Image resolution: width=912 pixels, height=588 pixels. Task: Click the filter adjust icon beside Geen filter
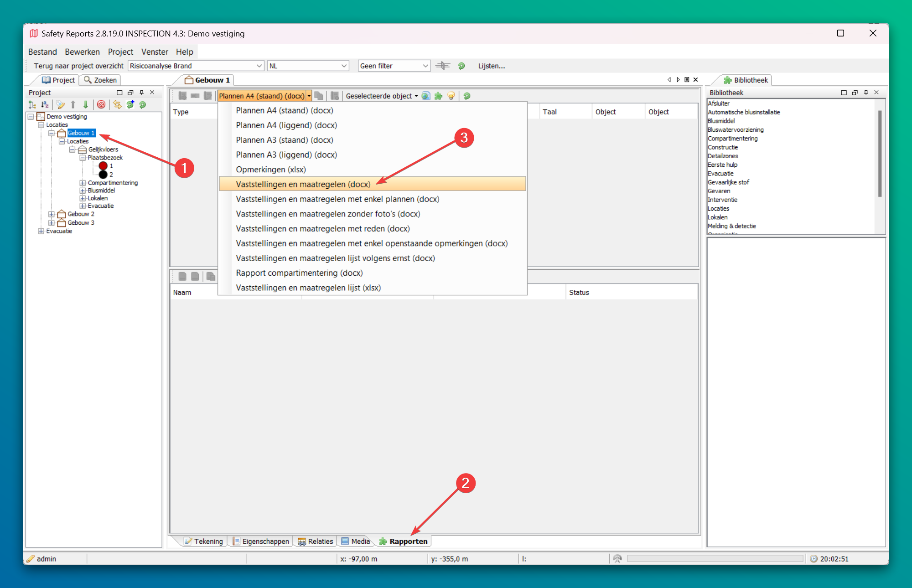pos(442,66)
